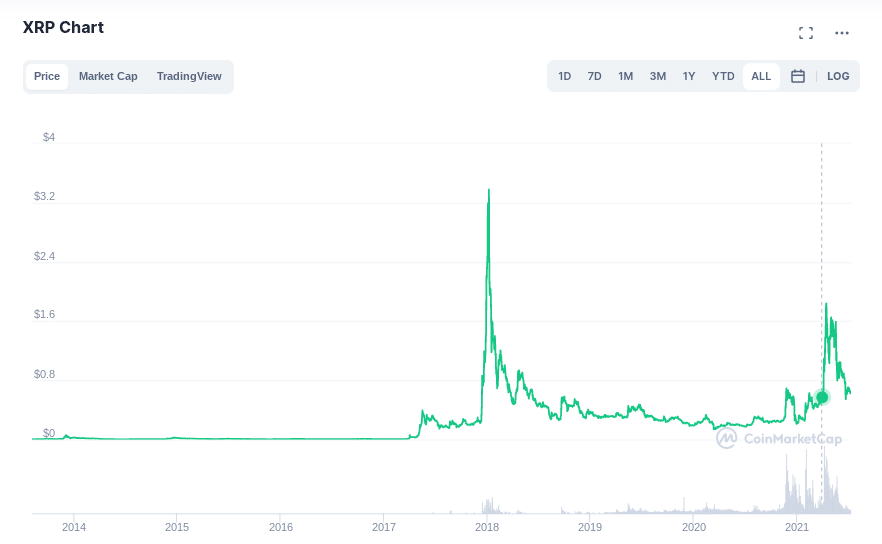
Task: Click the 2014 label on the time axis
Action: pyautogui.click(x=74, y=527)
